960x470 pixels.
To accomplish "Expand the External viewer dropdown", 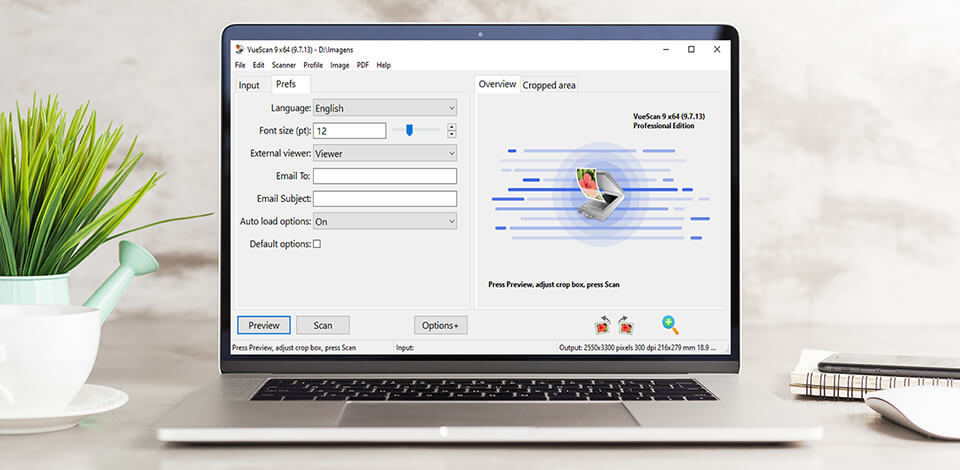I will [x=385, y=153].
